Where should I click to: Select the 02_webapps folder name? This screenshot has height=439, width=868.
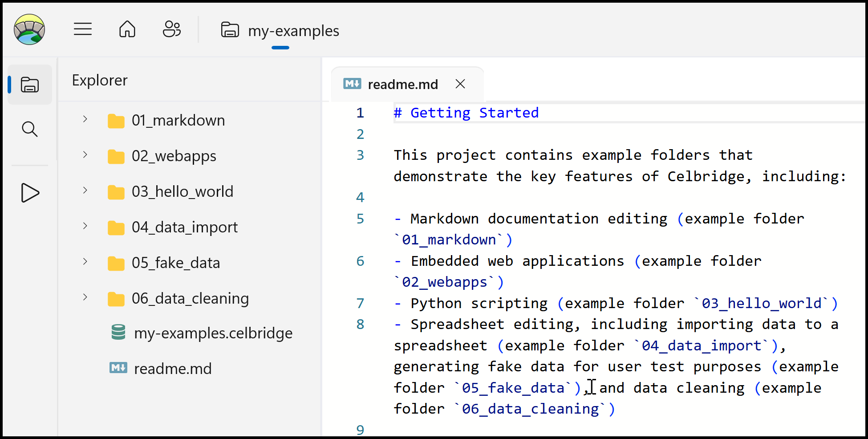tap(174, 156)
